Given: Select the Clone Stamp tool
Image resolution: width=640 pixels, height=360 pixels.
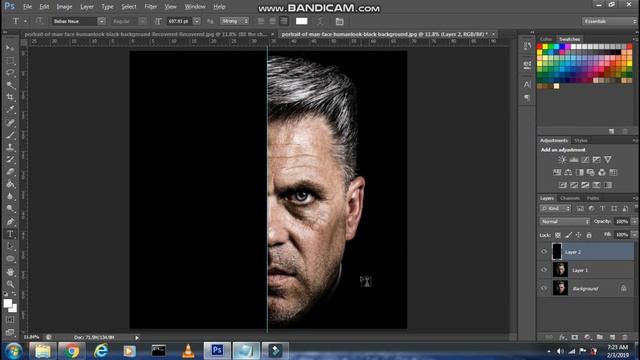Looking at the screenshot, I should pos(10,147).
